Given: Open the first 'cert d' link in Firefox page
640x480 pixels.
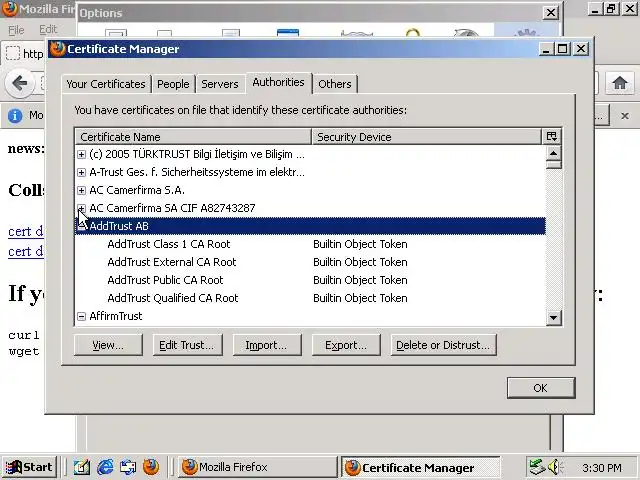Looking at the screenshot, I should coord(25,231).
